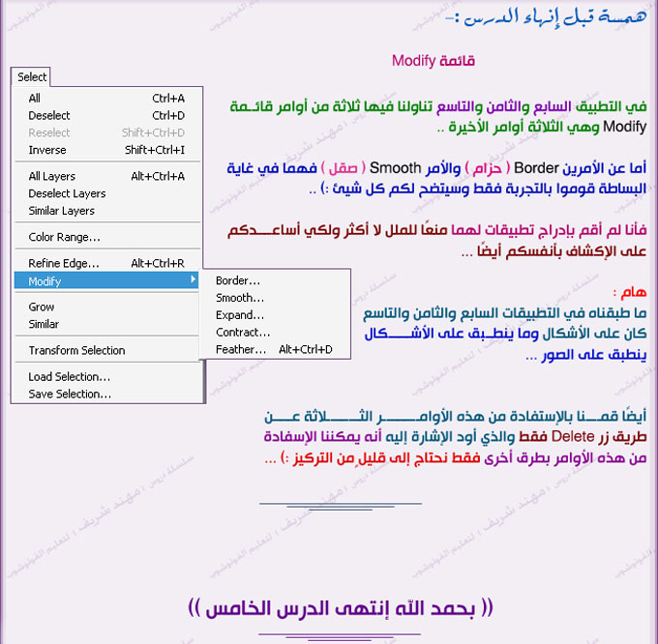Click Deselect in the Select menu
The image size is (658, 644).
(107, 115)
